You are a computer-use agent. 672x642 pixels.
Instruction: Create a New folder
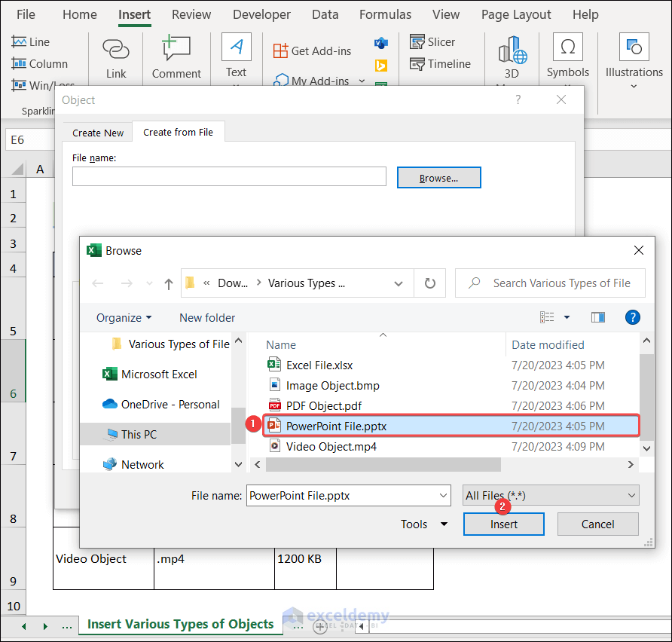pos(207,317)
